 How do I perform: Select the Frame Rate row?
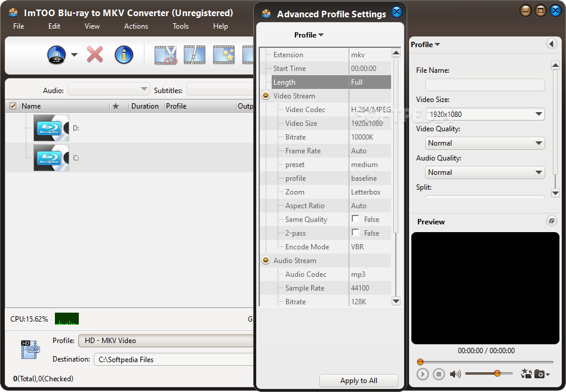(334, 151)
